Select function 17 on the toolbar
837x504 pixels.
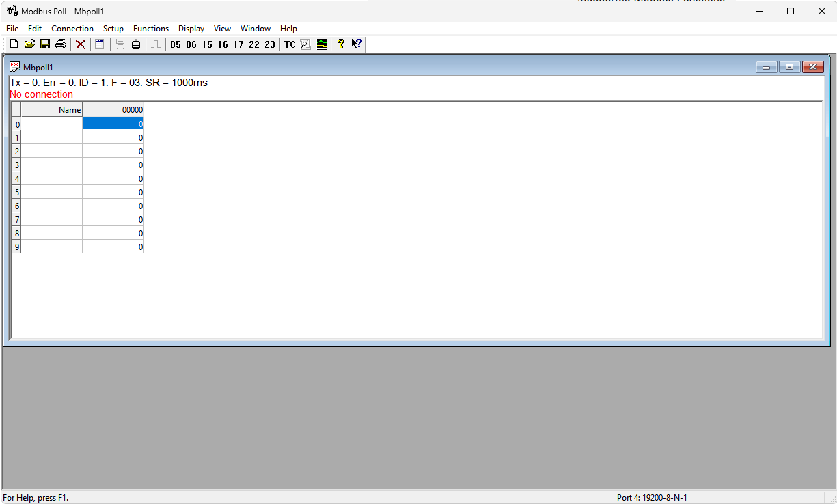pyautogui.click(x=238, y=44)
